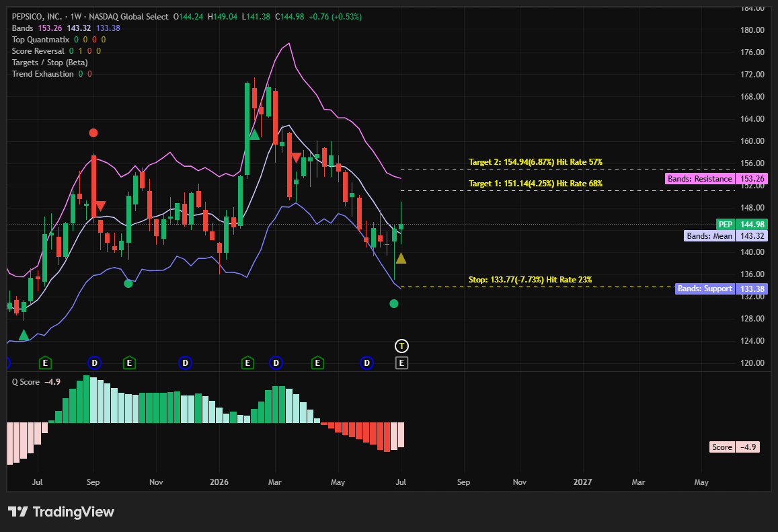Click the Bands: Mean price label
Image resolution: width=778 pixels, height=532 pixels.
[x=726, y=235]
